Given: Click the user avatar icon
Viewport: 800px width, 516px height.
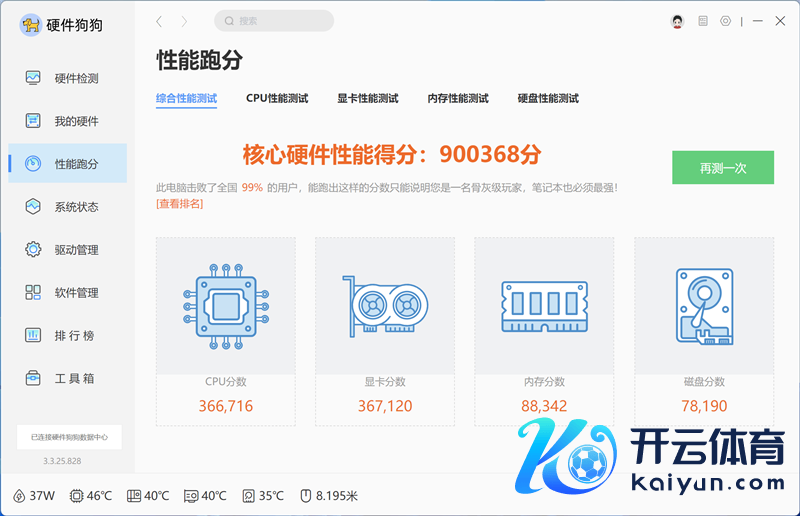Looking at the screenshot, I should click(x=677, y=21).
